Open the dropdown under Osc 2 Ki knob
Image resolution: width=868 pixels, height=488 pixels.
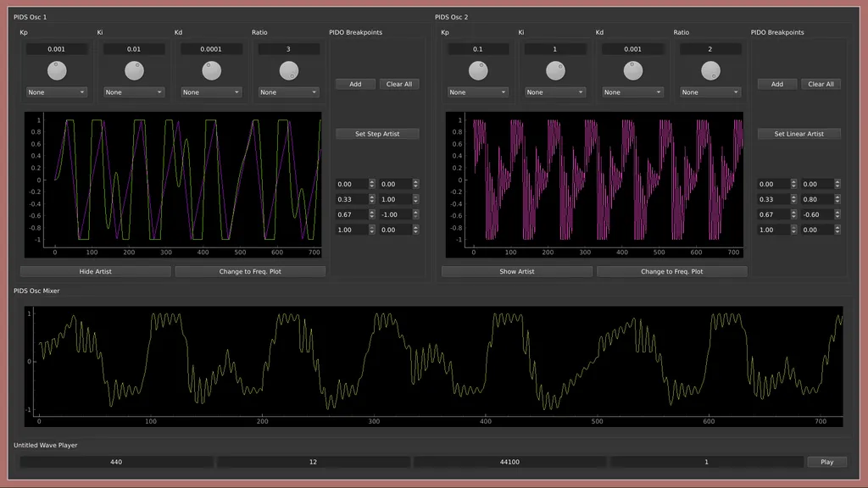555,92
